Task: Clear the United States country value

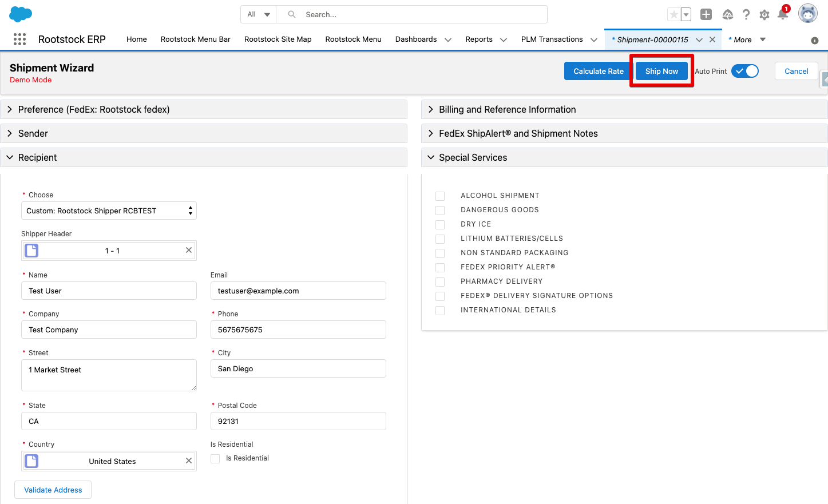Action: click(x=189, y=461)
